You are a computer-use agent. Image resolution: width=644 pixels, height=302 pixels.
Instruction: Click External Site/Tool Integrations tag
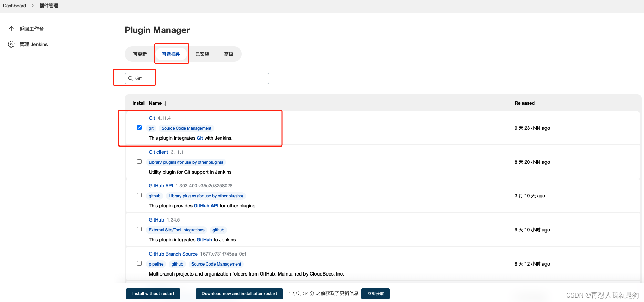tap(177, 230)
